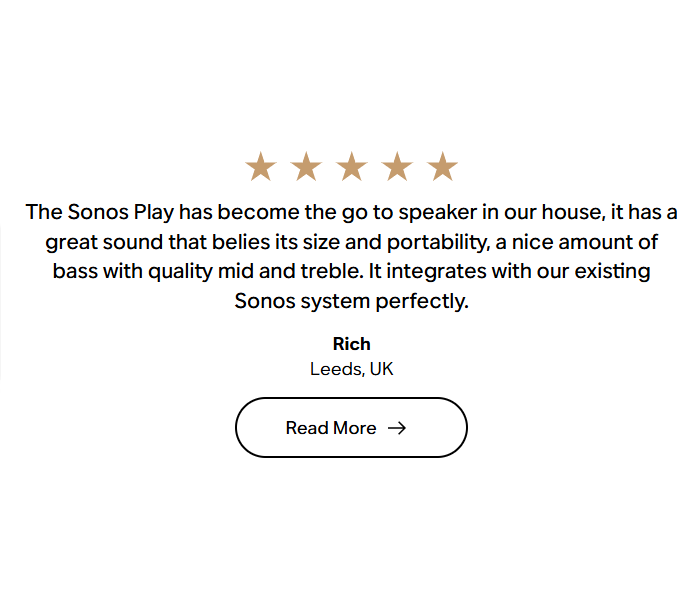Select the fourth gold rating star

(397, 167)
